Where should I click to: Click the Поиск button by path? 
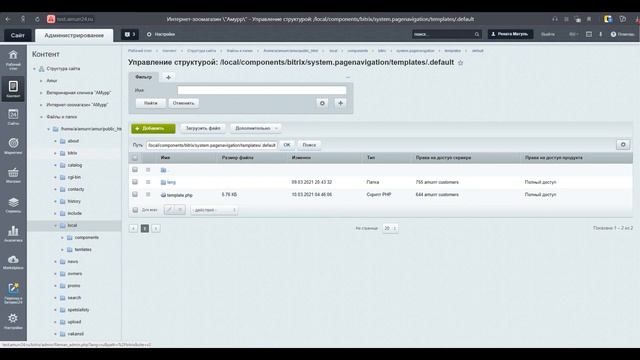tap(309, 145)
